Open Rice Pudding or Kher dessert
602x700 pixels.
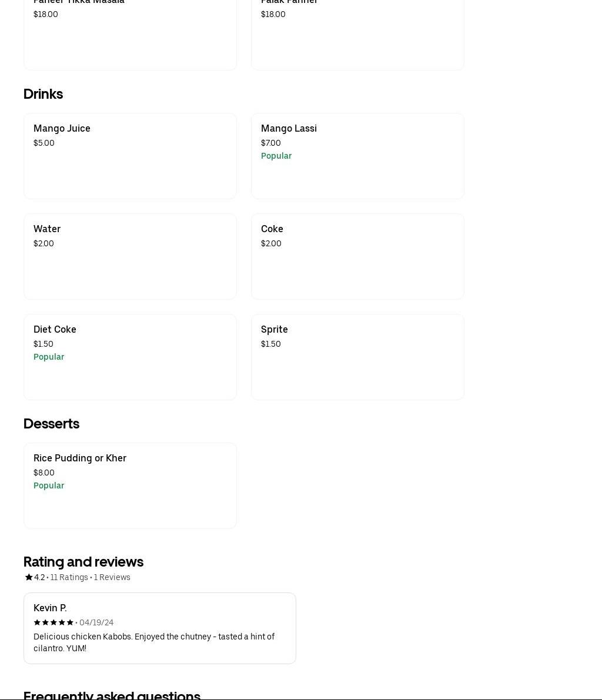coord(80,458)
